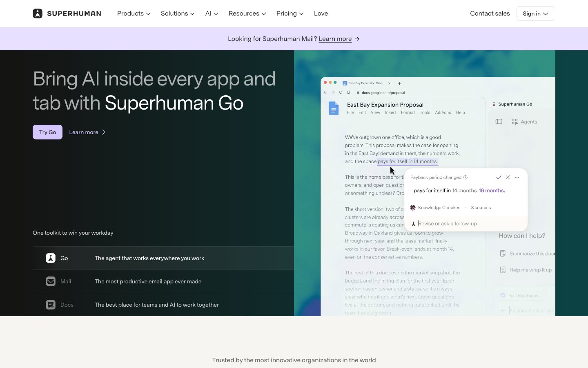Click the Superhuman Go panel header icon
The image size is (588, 368).
coord(494,104)
